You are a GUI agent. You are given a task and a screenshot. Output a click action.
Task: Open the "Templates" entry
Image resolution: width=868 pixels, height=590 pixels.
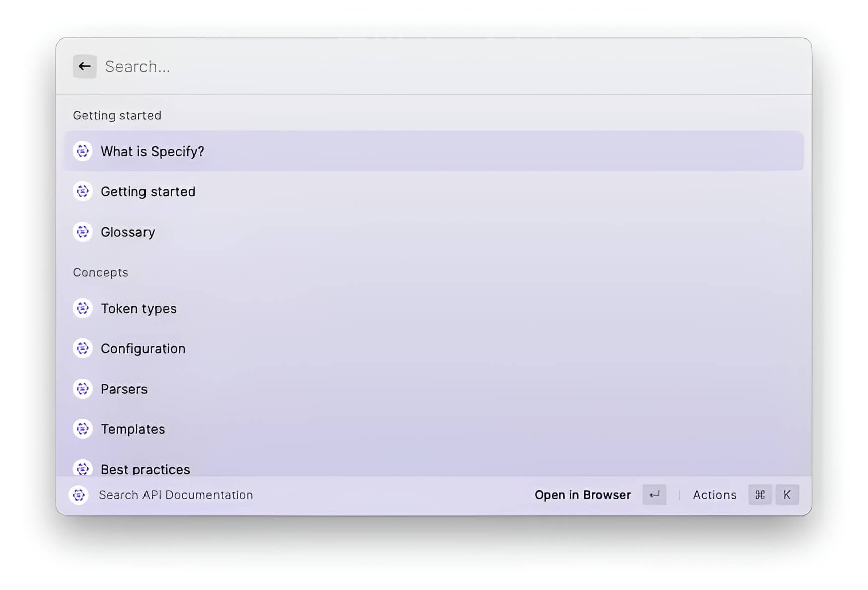tap(433, 429)
